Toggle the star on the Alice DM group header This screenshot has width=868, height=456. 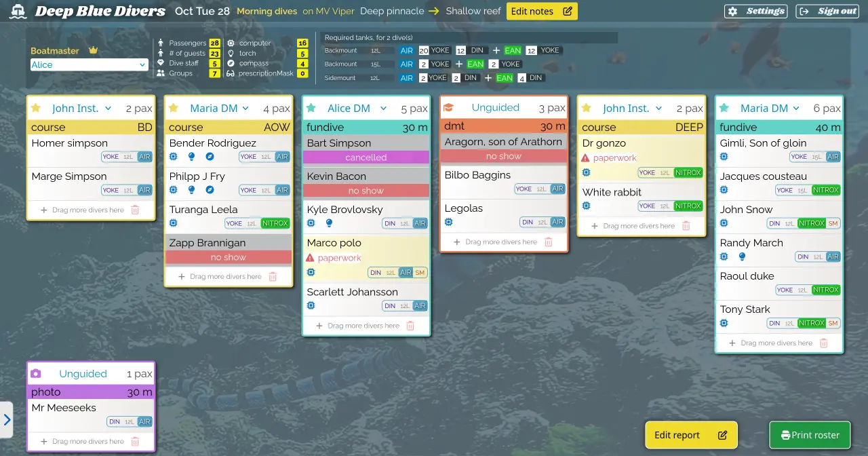(x=311, y=107)
